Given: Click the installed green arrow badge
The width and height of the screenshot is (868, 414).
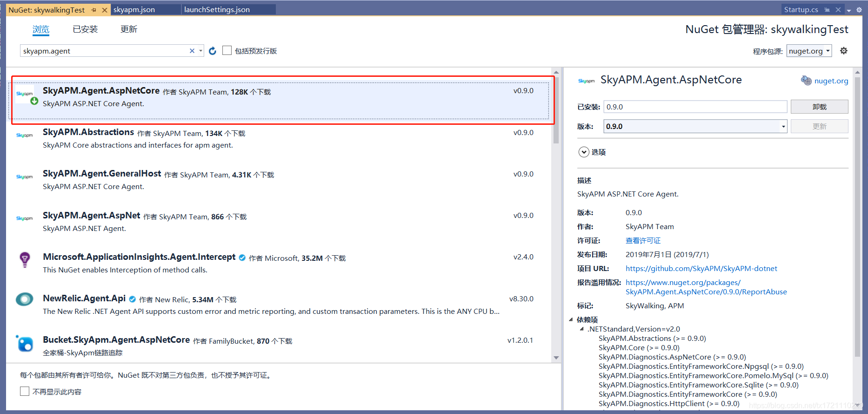Looking at the screenshot, I should [x=34, y=101].
